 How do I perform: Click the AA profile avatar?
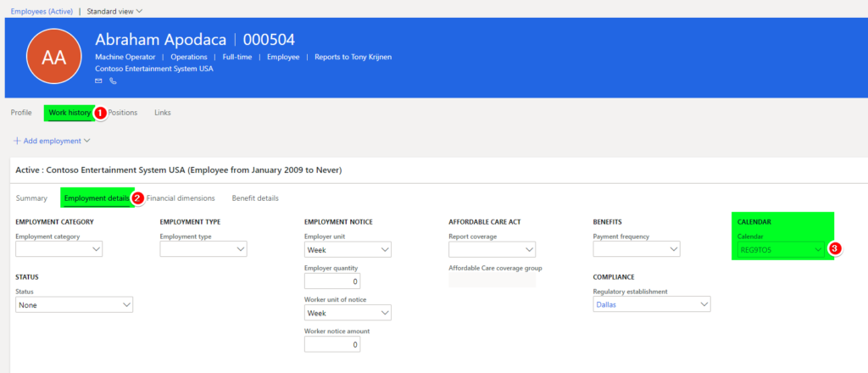point(53,58)
